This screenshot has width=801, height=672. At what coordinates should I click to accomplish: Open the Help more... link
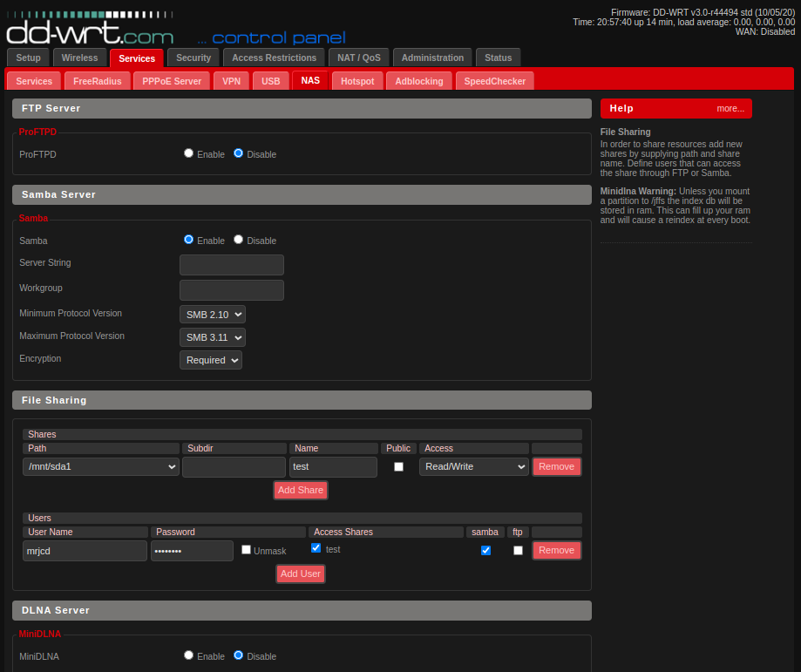point(730,108)
